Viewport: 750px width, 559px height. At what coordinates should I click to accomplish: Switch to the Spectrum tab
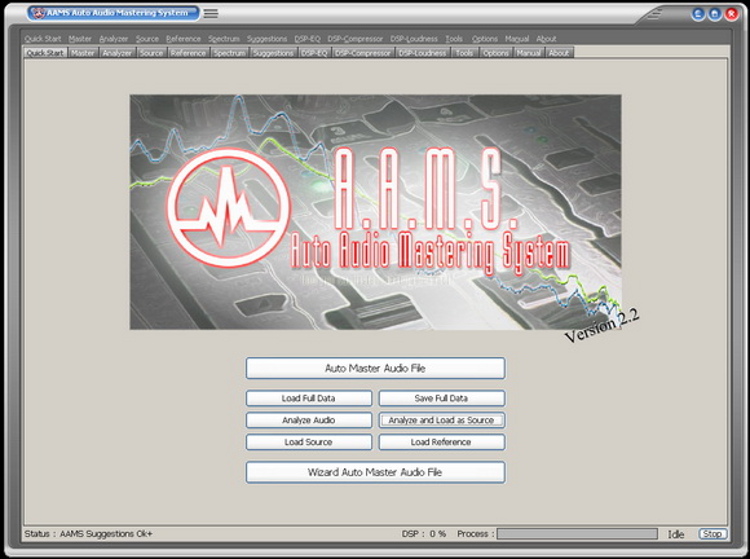pos(230,53)
